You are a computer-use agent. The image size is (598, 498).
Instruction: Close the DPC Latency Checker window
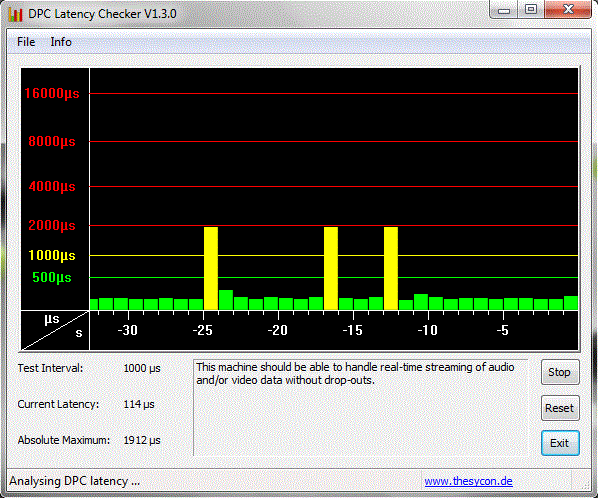point(568,10)
